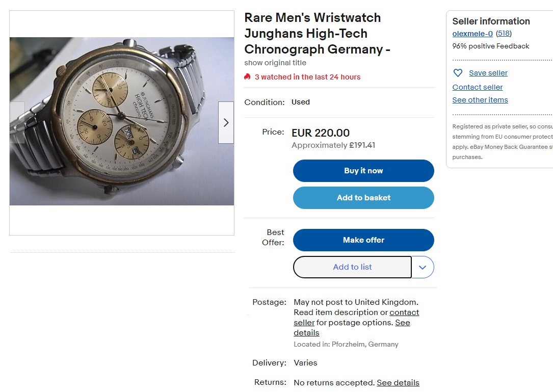The width and height of the screenshot is (553, 392).
Task: Open seller profile olexmele-0
Action: click(x=472, y=33)
